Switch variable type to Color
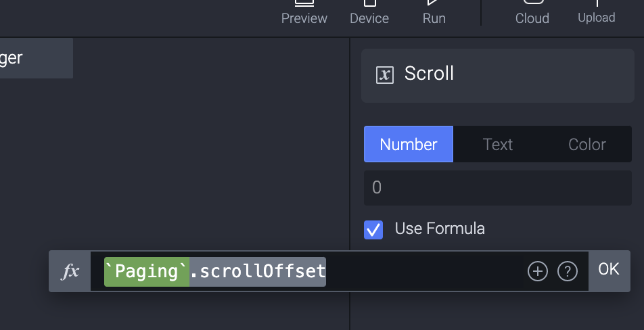 [586, 144]
